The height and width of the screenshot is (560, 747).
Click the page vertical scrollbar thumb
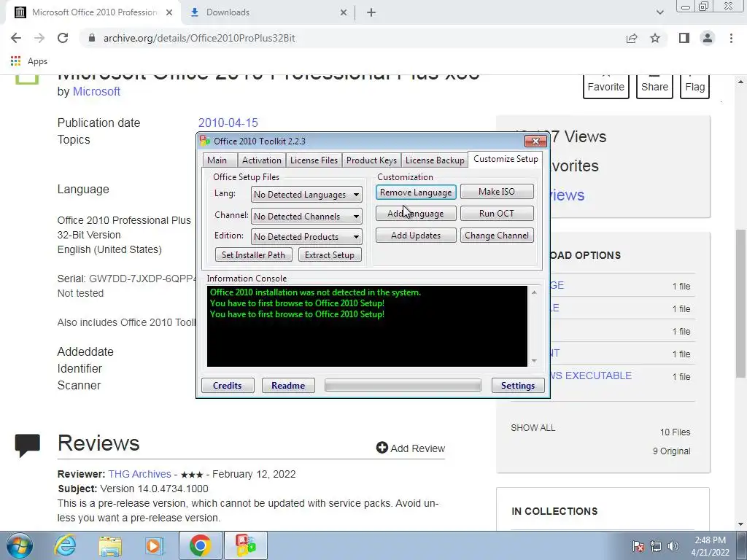coord(741,303)
